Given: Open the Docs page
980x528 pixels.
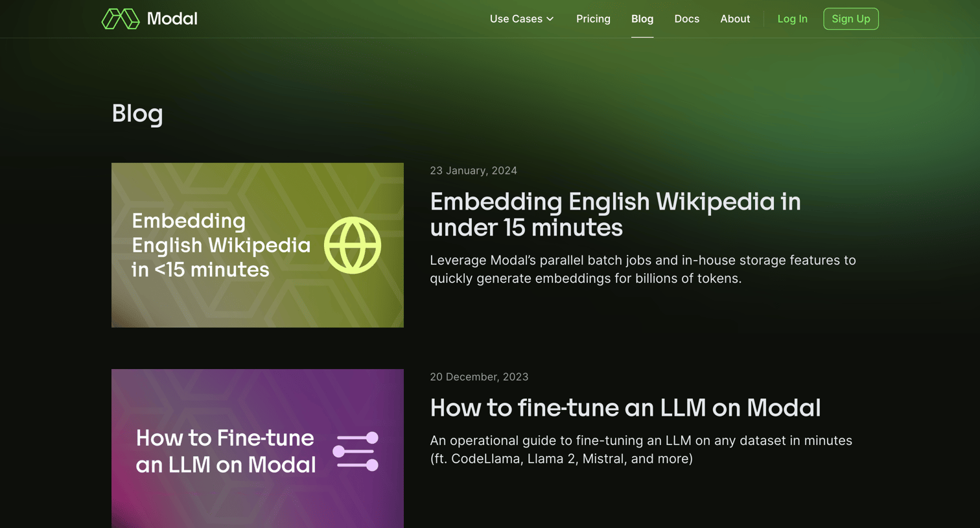Looking at the screenshot, I should (x=686, y=19).
